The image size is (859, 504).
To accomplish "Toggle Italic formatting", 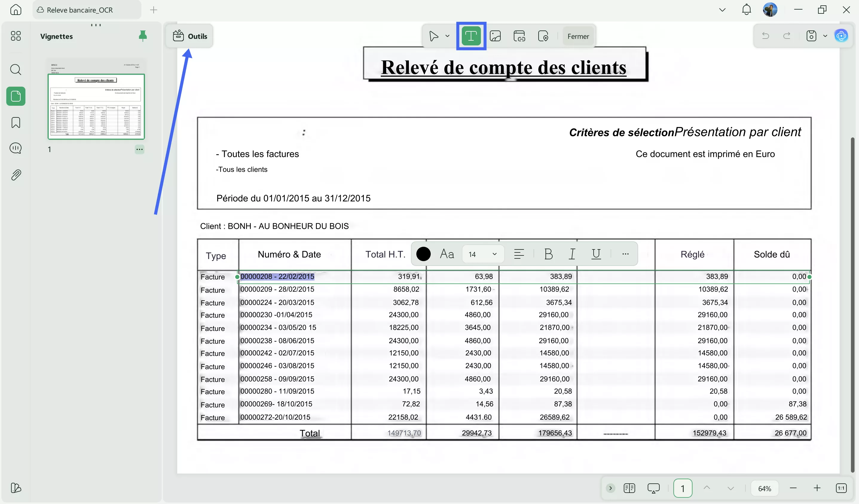I will click(x=572, y=254).
